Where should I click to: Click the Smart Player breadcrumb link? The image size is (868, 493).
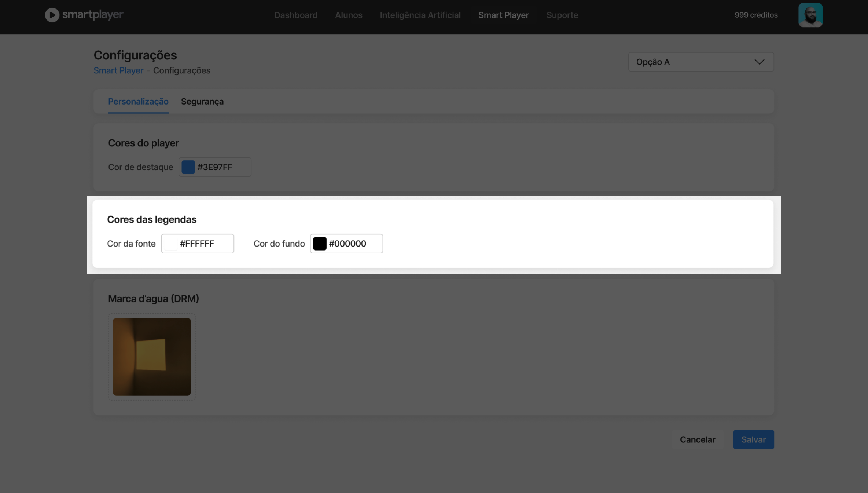118,70
